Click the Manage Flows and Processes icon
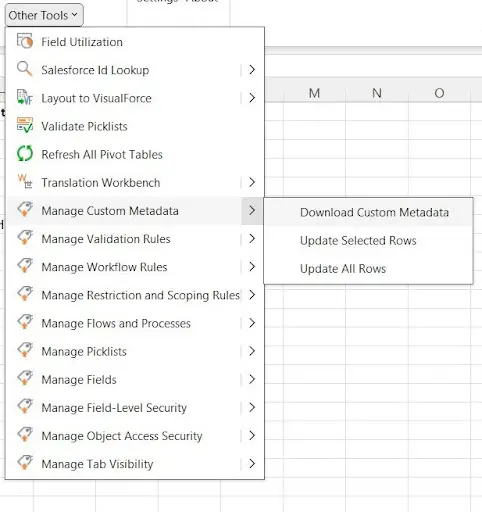The image size is (482, 512). click(25, 322)
